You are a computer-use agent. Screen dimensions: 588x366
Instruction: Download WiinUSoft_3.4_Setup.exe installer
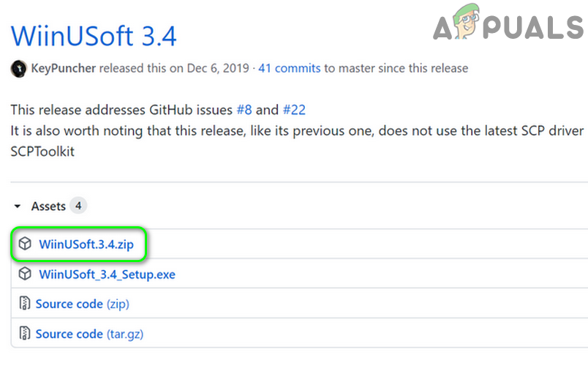click(x=107, y=274)
